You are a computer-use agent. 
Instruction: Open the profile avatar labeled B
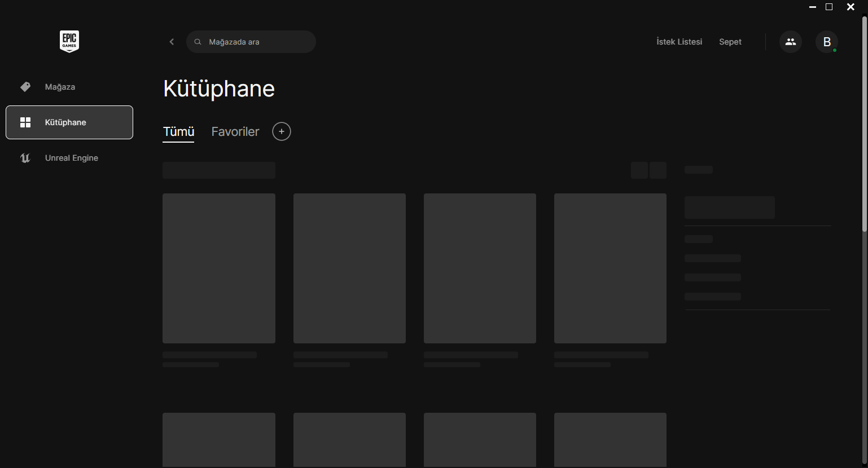coord(827,42)
